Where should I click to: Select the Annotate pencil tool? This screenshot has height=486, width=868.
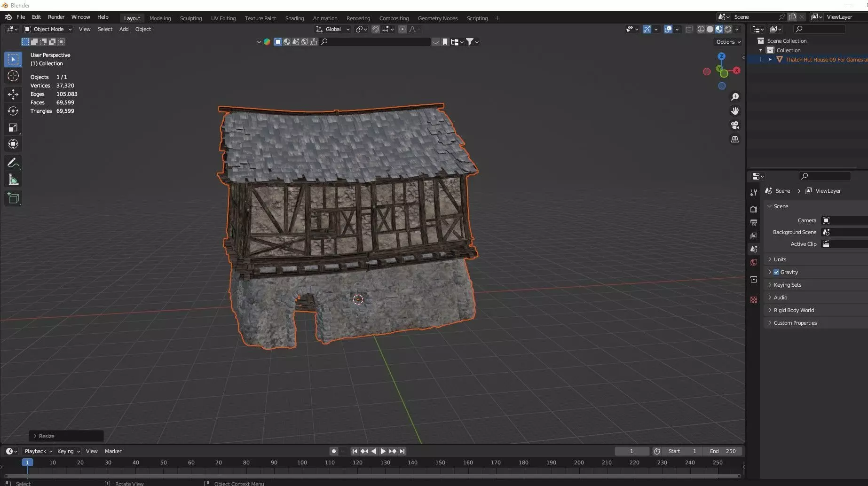(x=13, y=163)
